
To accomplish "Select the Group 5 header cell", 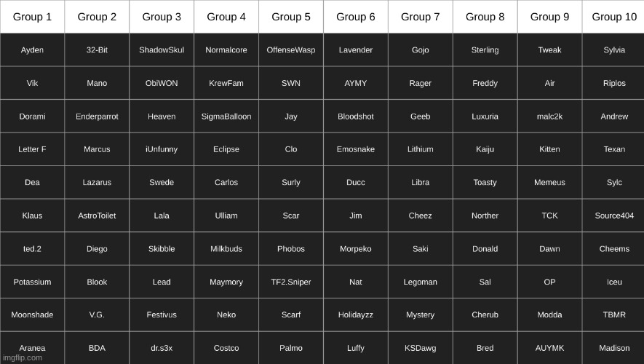I will coord(291,17).
